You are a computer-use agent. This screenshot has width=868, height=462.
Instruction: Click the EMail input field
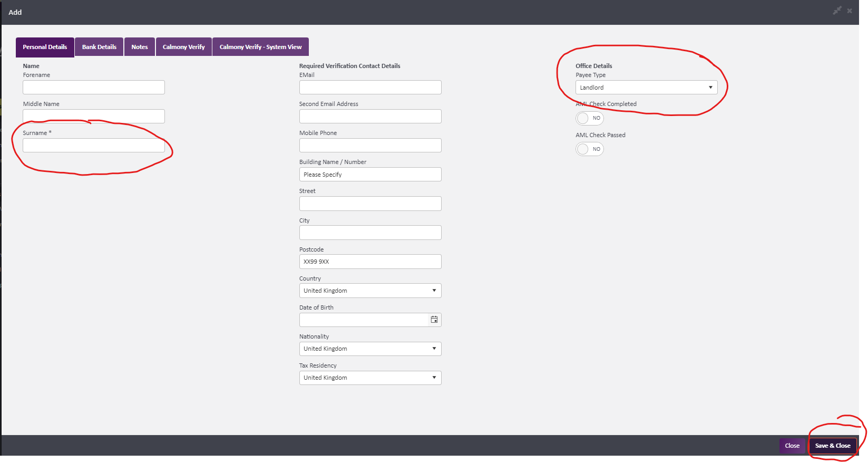[x=370, y=88]
